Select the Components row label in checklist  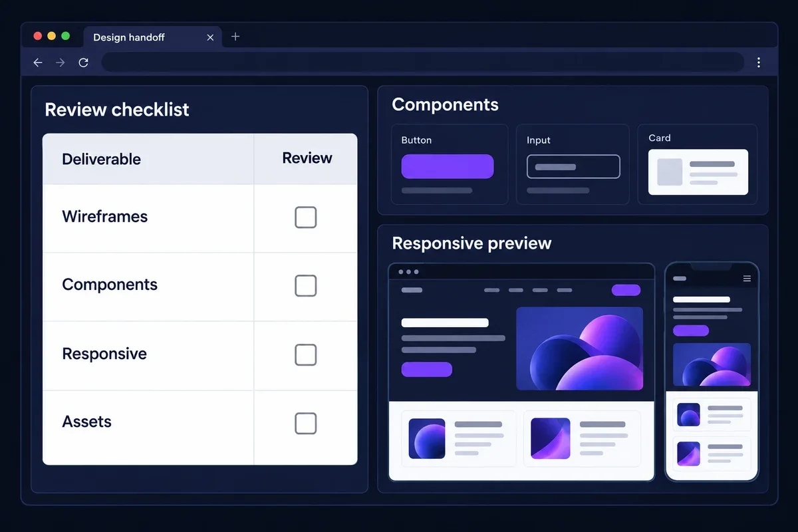pyautogui.click(x=110, y=285)
